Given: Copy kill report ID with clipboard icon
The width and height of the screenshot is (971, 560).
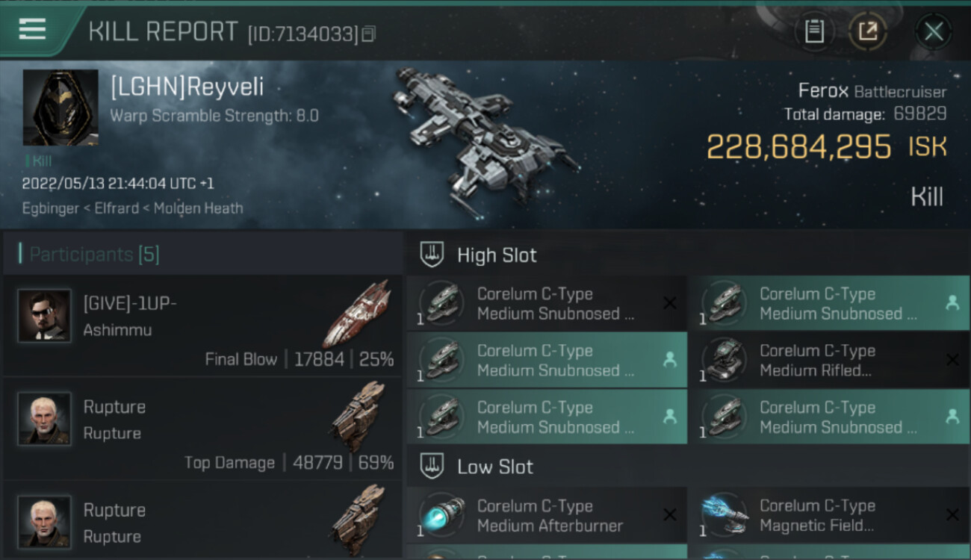Looking at the screenshot, I should click(368, 34).
